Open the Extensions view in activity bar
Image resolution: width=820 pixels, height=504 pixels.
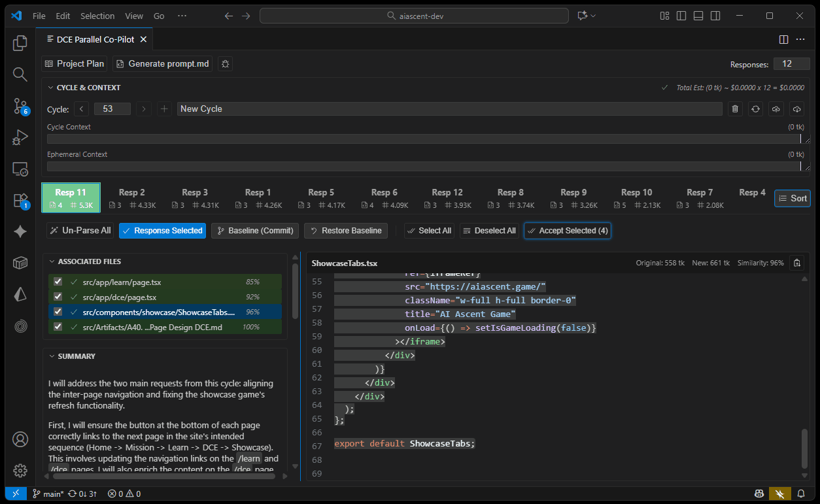[x=20, y=200]
